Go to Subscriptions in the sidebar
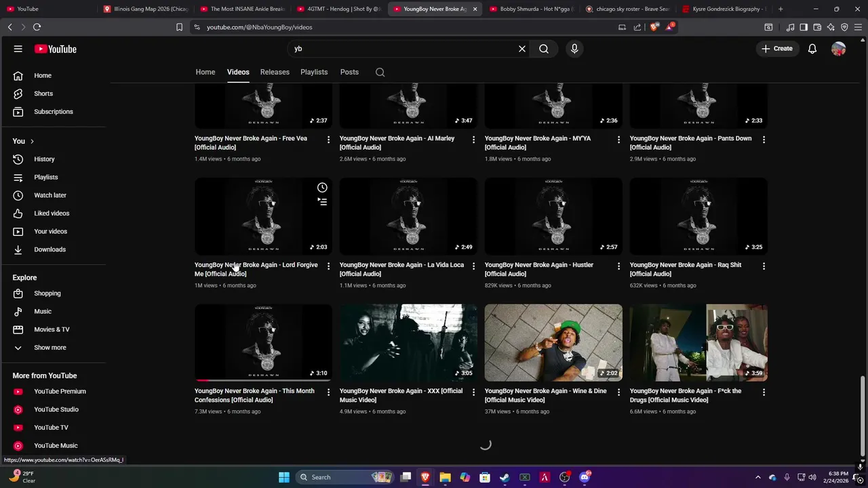Image resolution: width=868 pixels, height=488 pixels. pos(54,112)
